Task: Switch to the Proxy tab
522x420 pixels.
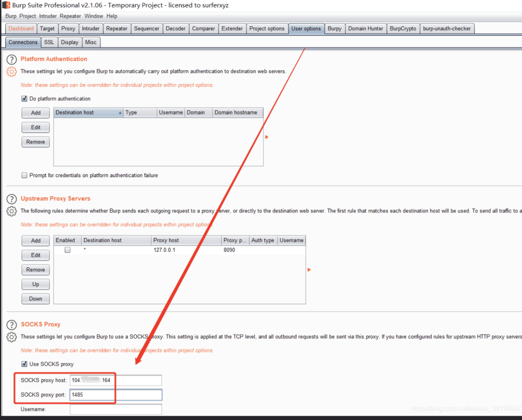Action: tap(68, 28)
